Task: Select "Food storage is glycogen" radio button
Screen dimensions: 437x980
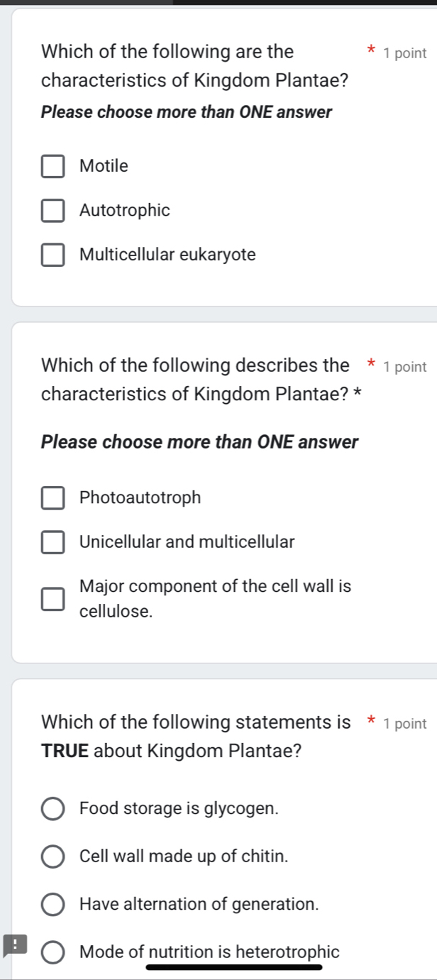Action: 52,808
